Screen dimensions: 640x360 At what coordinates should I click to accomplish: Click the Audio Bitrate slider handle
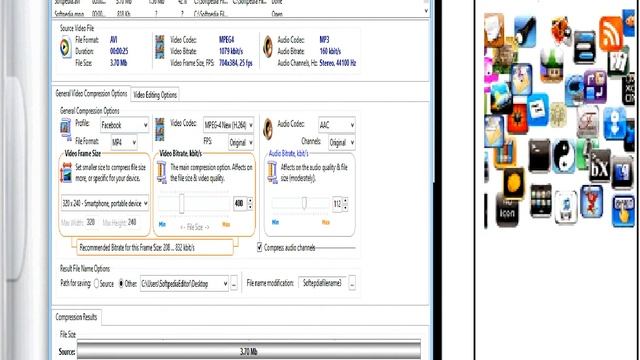point(304,203)
